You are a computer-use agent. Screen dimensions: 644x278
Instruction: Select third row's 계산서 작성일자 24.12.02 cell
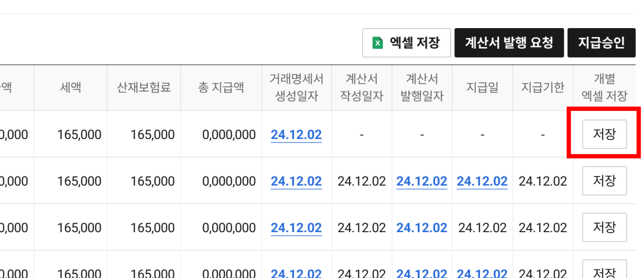pos(362,228)
